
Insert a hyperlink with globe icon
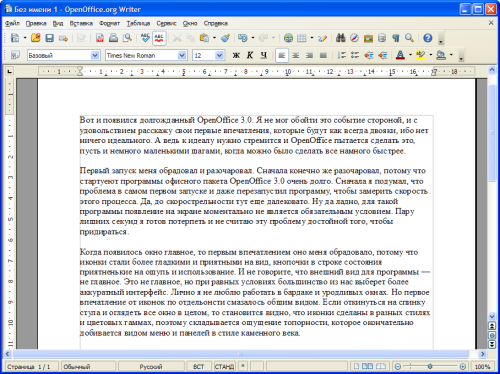pyautogui.click(x=288, y=38)
